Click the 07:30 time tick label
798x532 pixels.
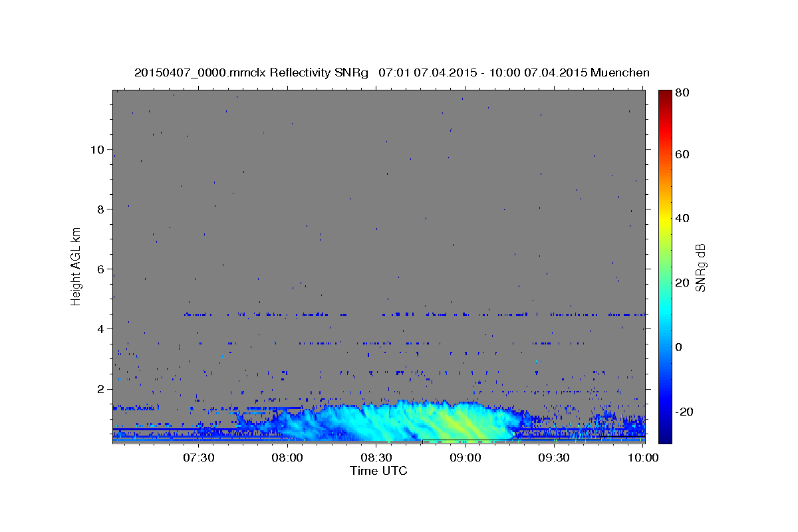pos(198,458)
